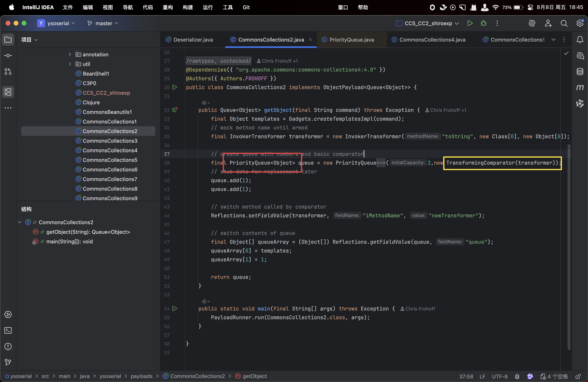Click the run gutter arrow at line 54
588x382 pixels.
pos(175,308)
